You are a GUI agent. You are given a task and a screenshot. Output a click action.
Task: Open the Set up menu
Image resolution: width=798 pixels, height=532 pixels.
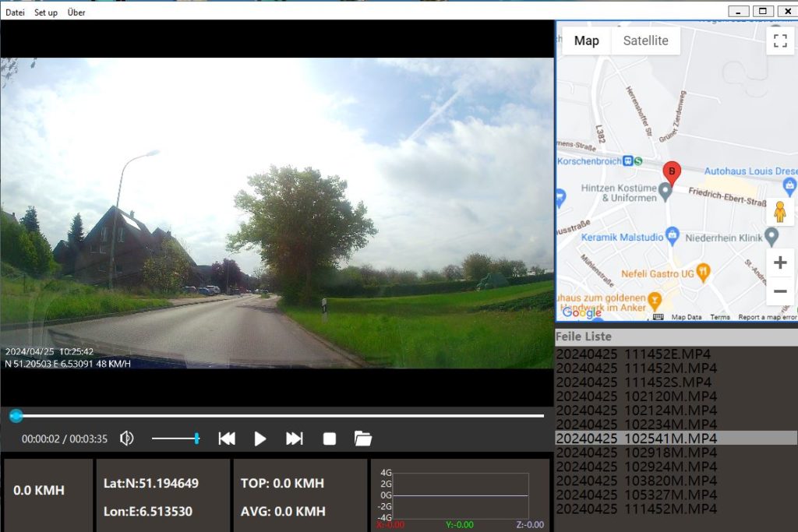tap(45, 12)
